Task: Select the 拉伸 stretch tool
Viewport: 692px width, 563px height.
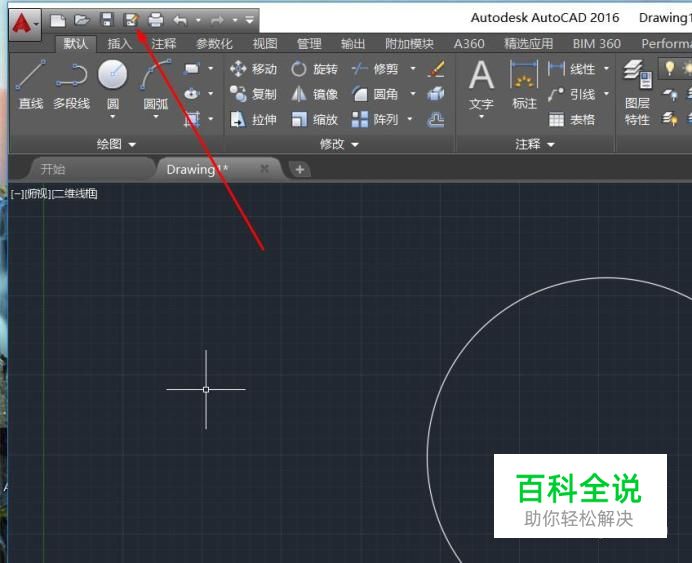Action: 253,119
